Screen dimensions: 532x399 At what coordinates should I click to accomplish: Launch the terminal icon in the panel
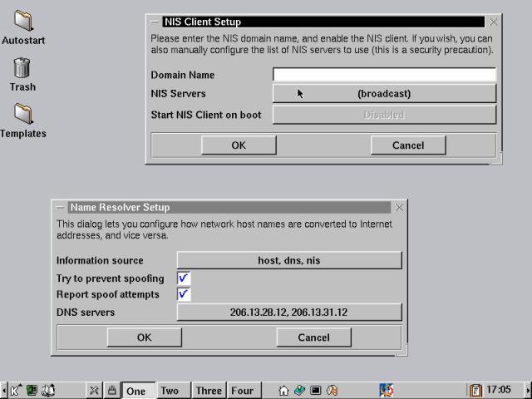coord(316,390)
